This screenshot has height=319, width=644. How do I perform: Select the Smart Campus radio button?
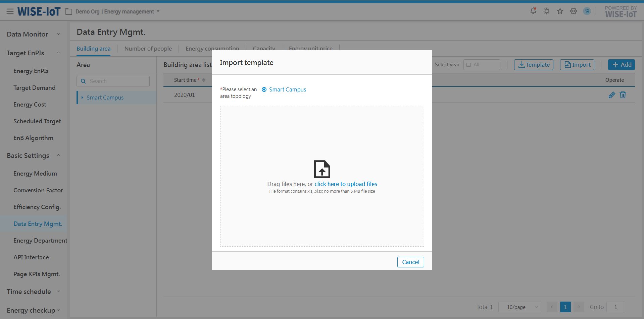coord(264,89)
